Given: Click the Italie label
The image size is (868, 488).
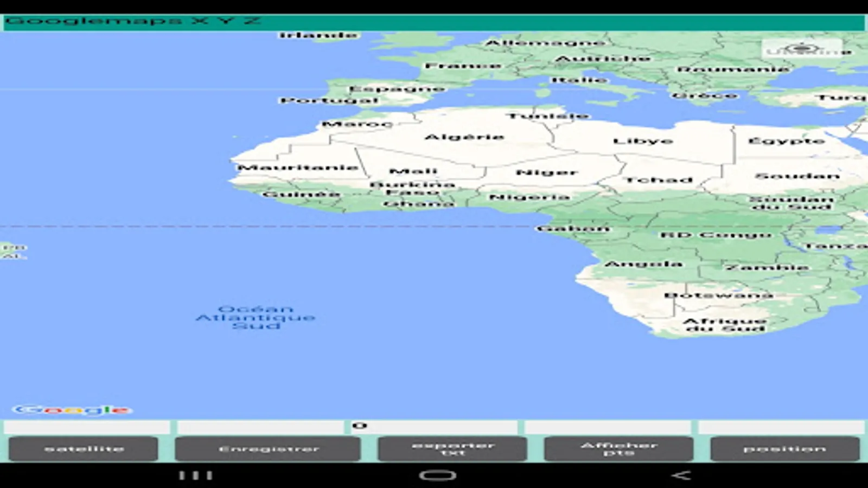Looking at the screenshot, I should 579,80.
